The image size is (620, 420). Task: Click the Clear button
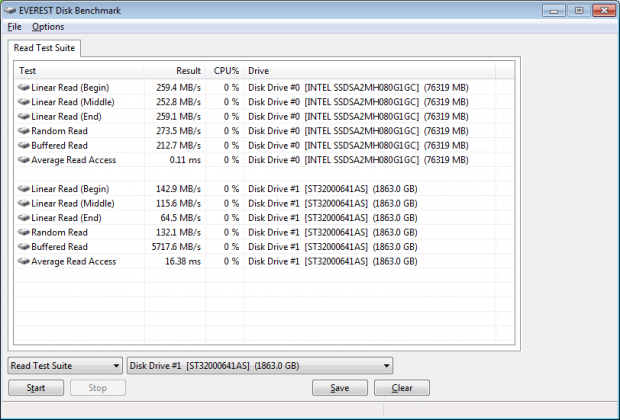point(402,388)
